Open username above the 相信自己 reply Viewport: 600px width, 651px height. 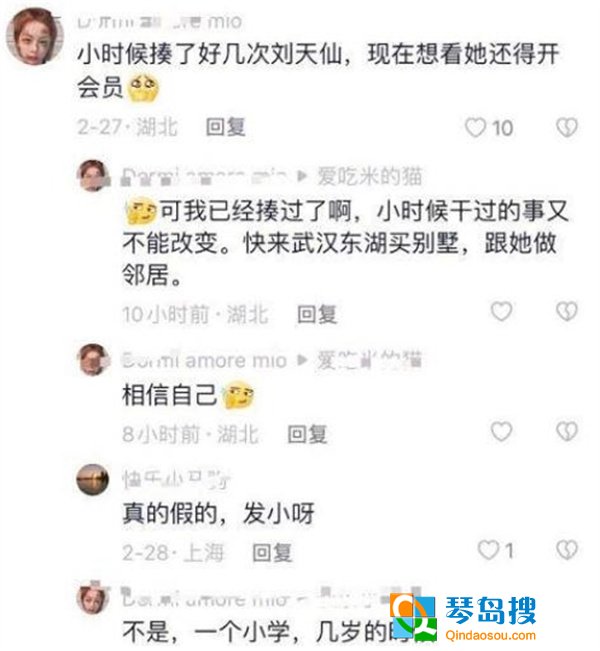click(204, 360)
